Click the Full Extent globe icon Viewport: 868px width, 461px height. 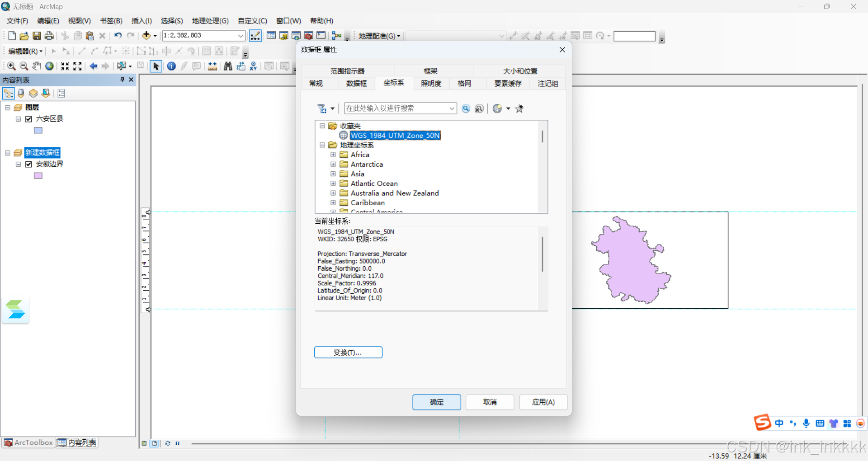click(x=49, y=66)
